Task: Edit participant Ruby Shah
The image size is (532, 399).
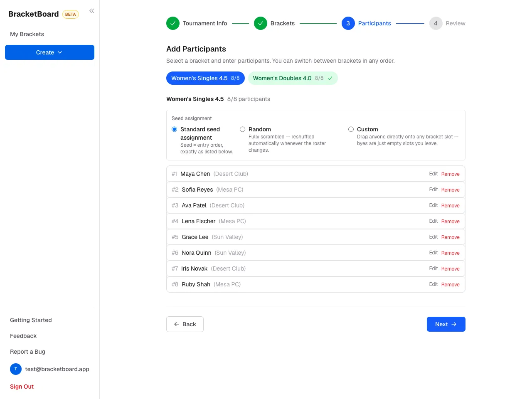Action: tap(433, 284)
